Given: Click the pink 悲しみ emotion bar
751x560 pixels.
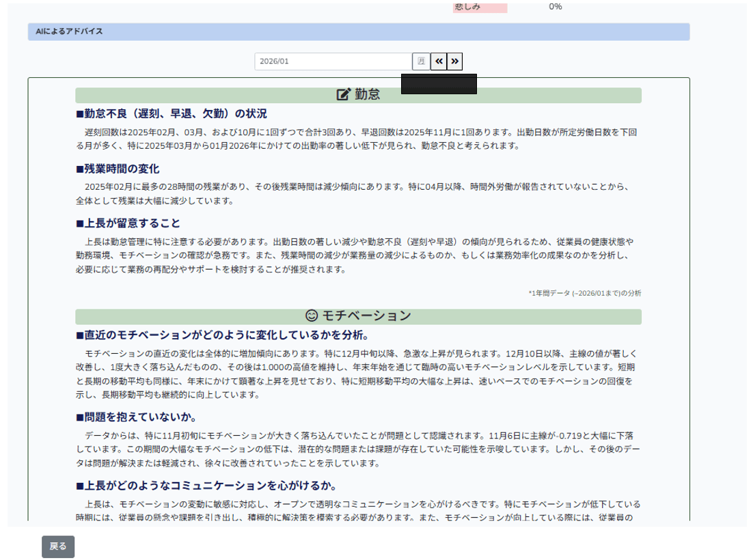Looking at the screenshot, I should point(480,8).
